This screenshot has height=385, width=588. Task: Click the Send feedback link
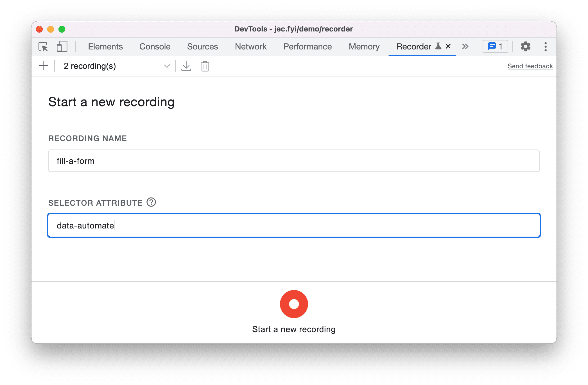point(530,66)
